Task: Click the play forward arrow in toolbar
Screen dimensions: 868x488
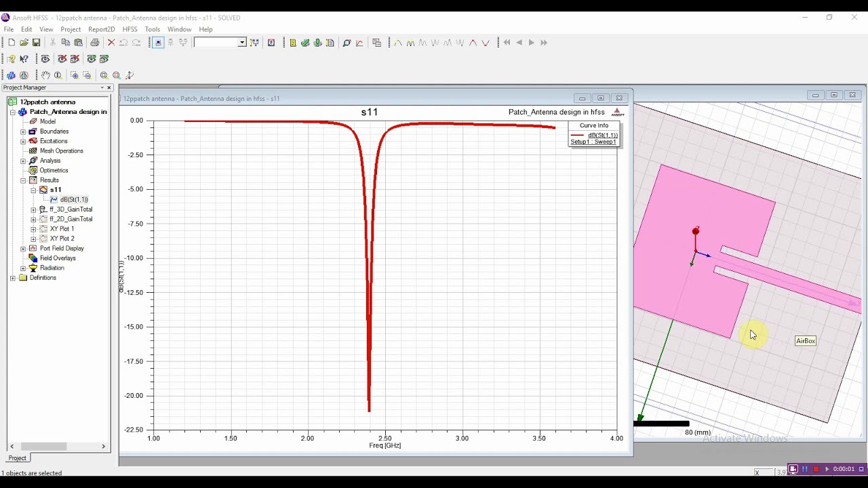Action: [532, 43]
